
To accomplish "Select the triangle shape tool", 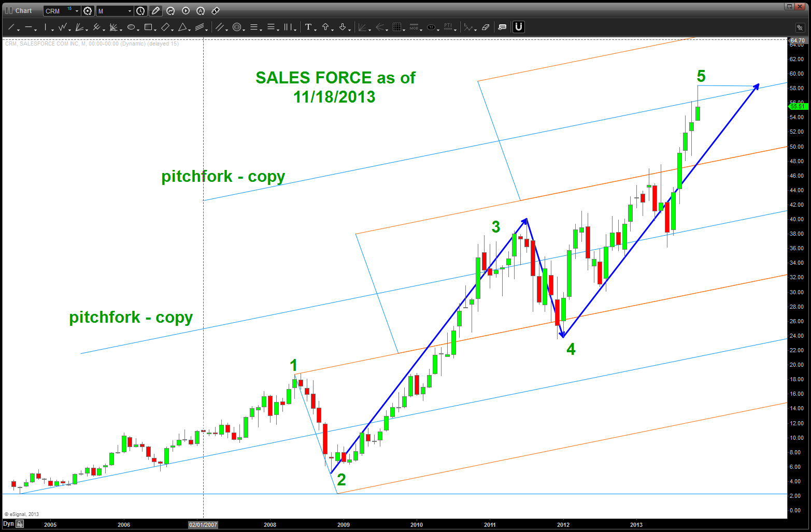I will [x=182, y=27].
